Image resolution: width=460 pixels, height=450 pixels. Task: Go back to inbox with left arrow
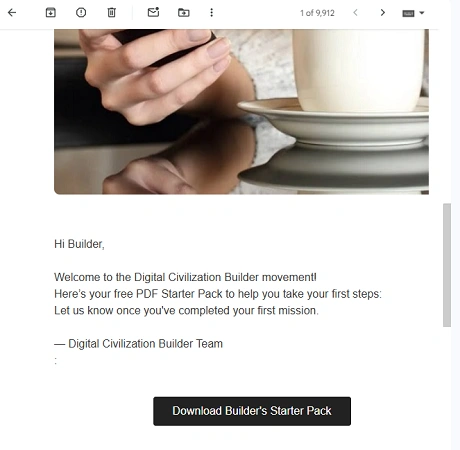coord(12,13)
